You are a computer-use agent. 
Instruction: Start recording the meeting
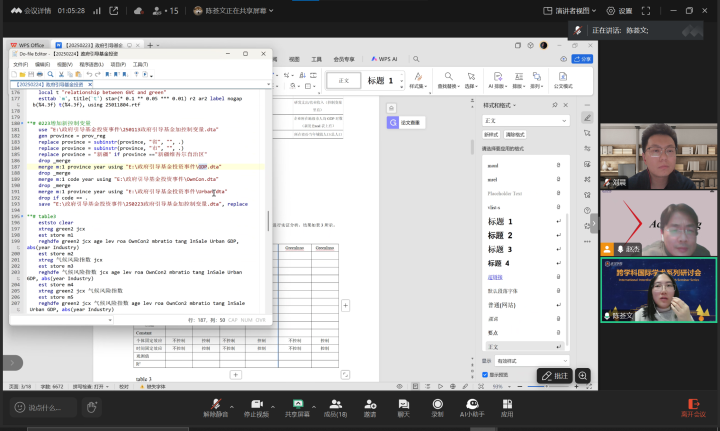click(437, 403)
